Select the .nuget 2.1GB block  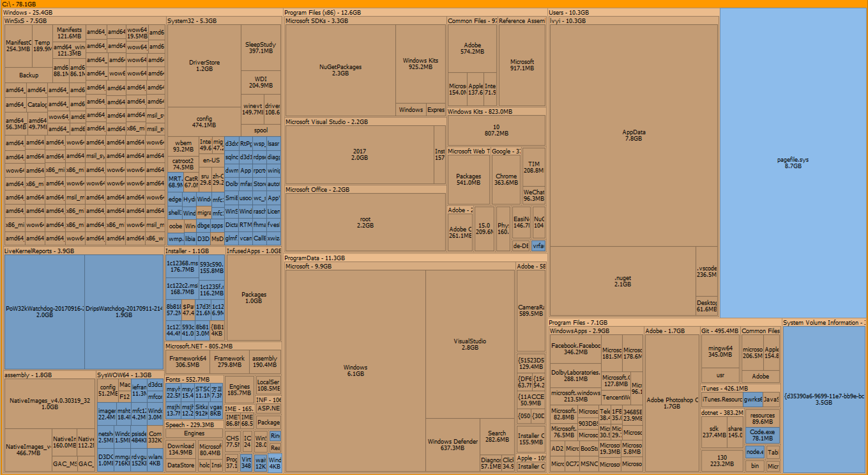[x=622, y=281]
